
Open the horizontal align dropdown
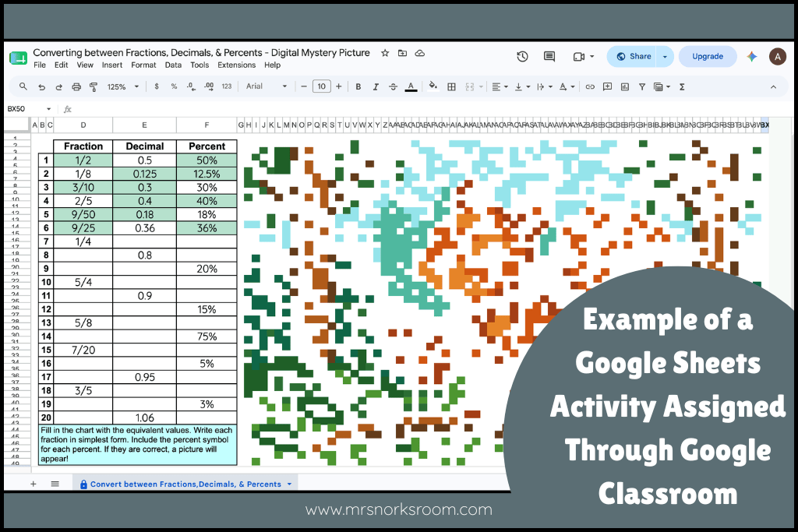[x=500, y=87]
